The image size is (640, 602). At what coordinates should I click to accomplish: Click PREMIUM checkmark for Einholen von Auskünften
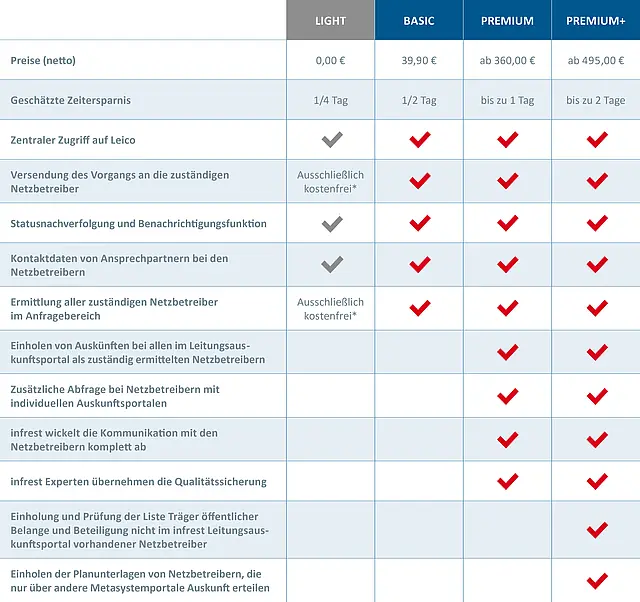click(x=508, y=352)
